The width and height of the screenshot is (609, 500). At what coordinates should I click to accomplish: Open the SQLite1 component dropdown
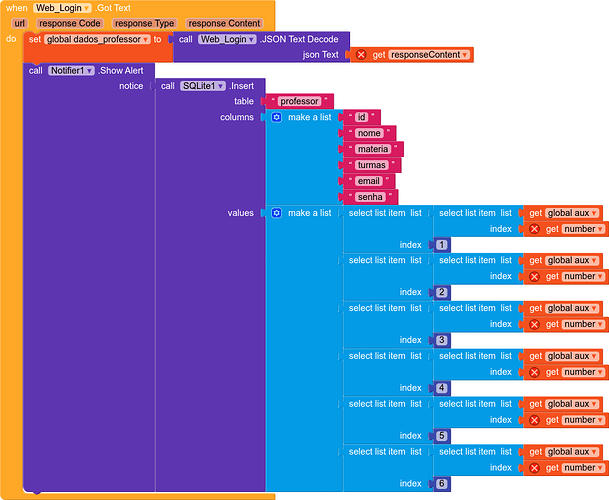pyautogui.click(x=204, y=86)
